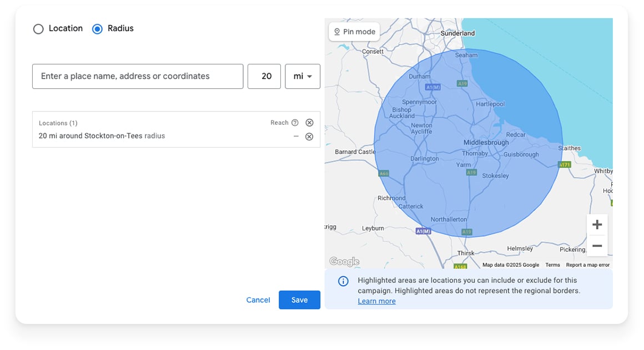The image size is (644, 350).
Task: Click the Save button
Action: 299,300
